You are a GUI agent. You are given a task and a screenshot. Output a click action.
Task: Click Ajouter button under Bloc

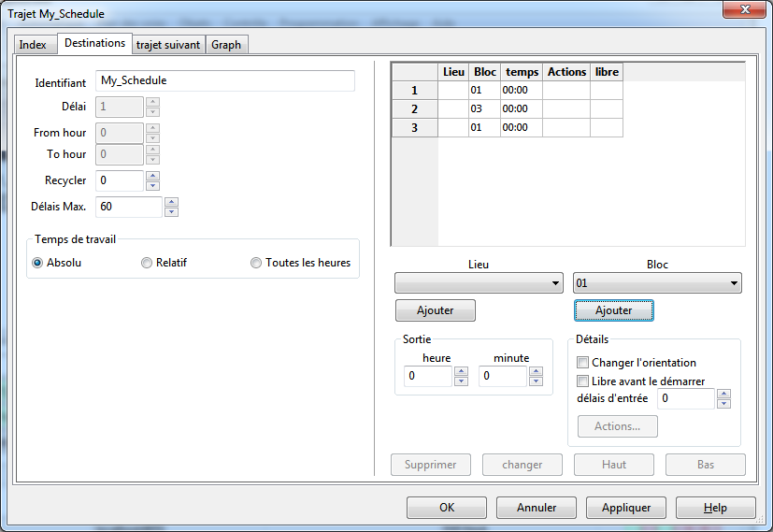(x=613, y=310)
